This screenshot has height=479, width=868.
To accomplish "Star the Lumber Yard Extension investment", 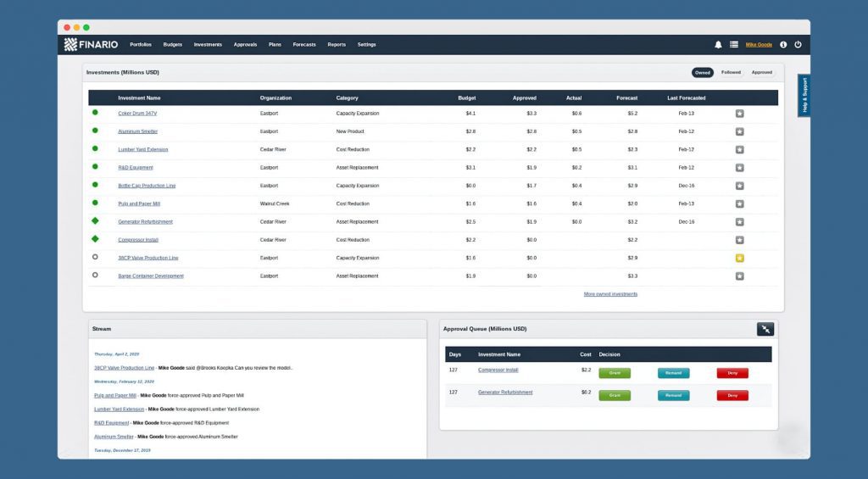I will (739, 149).
